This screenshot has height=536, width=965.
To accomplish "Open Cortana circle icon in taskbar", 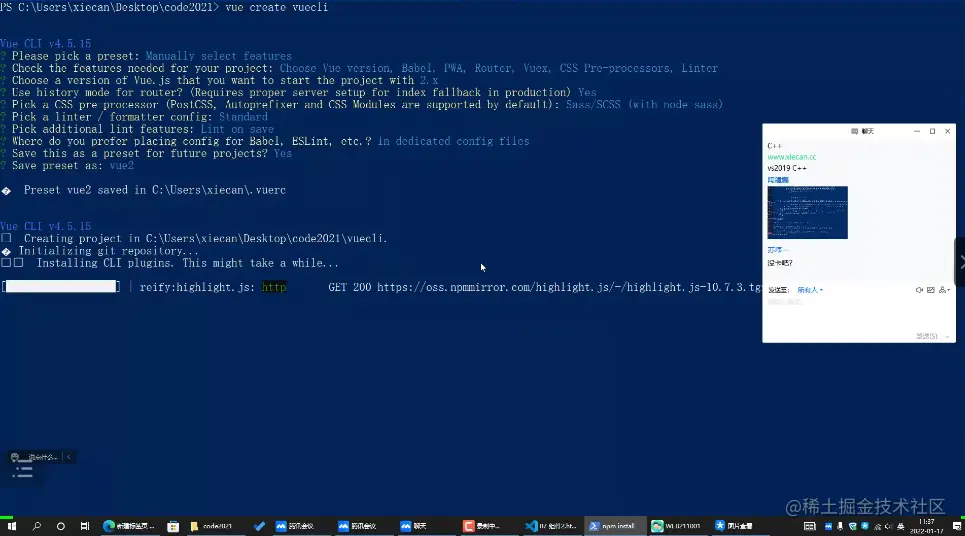I will click(60, 526).
